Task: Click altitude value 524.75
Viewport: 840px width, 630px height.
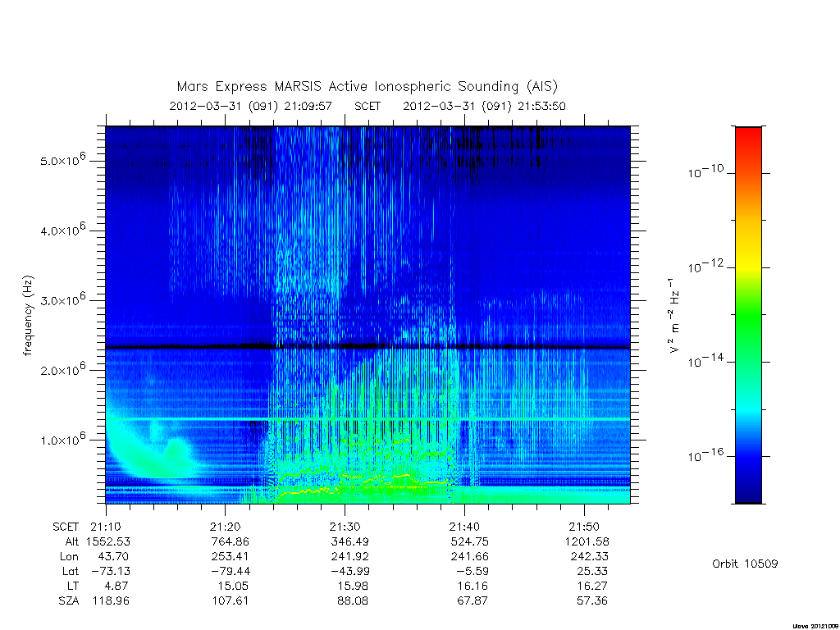Action: coord(469,541)
